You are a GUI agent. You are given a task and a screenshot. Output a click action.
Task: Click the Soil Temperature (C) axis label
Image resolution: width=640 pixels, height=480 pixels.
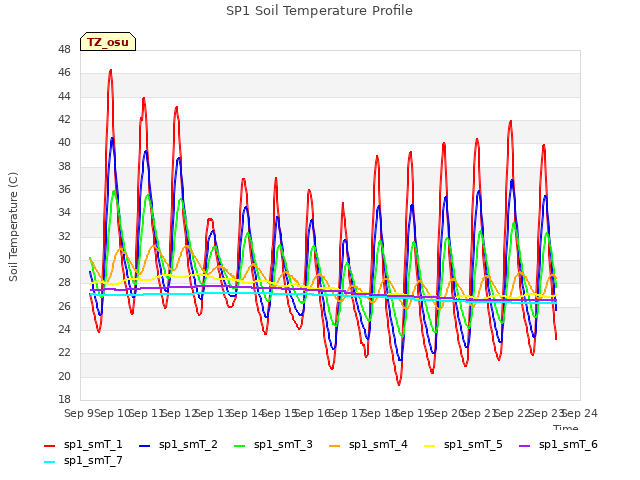pos(13,227)
